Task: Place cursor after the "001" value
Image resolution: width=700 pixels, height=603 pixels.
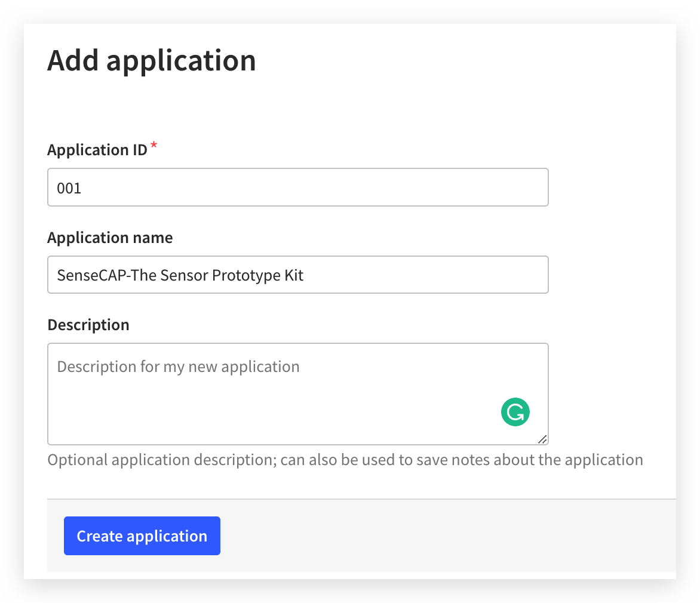Action: coord(82,188)
